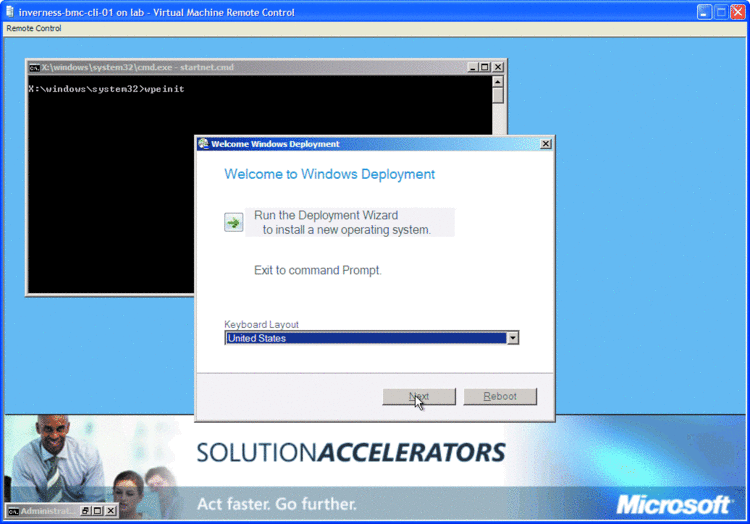Click the Next button
This screenshot has width=750, height=524.
click(x=419, y=396)
